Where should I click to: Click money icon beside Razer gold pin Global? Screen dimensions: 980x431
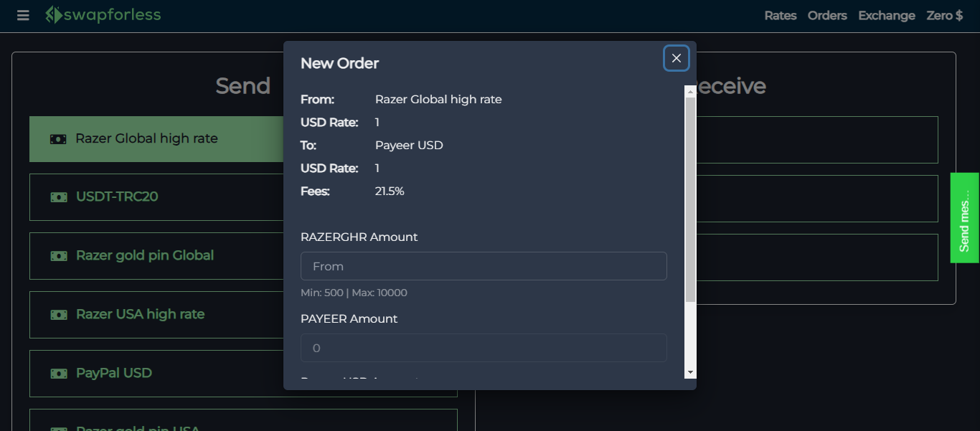(x=59, y=256)
